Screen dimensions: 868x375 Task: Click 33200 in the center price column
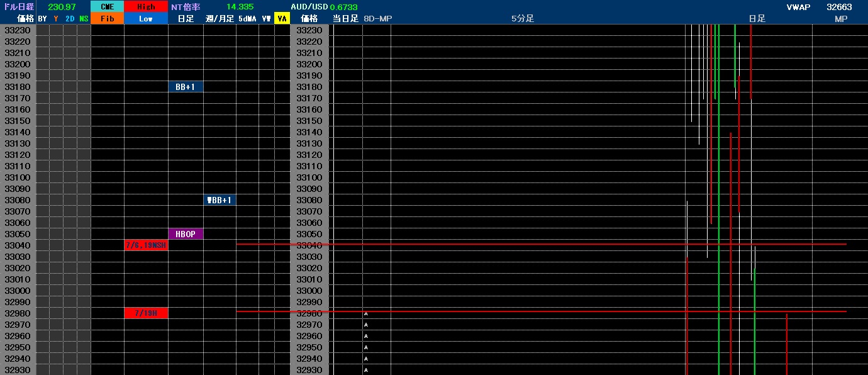point(309,64)
